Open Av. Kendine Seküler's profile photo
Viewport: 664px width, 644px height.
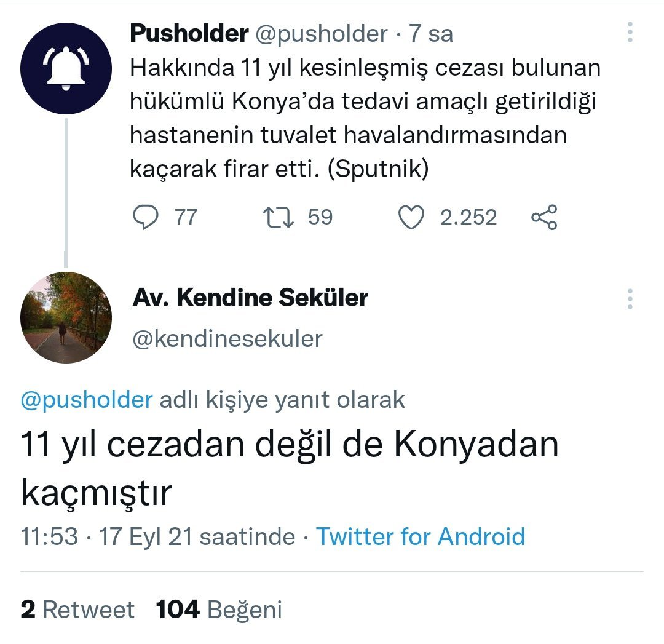[x=66, y=317]
